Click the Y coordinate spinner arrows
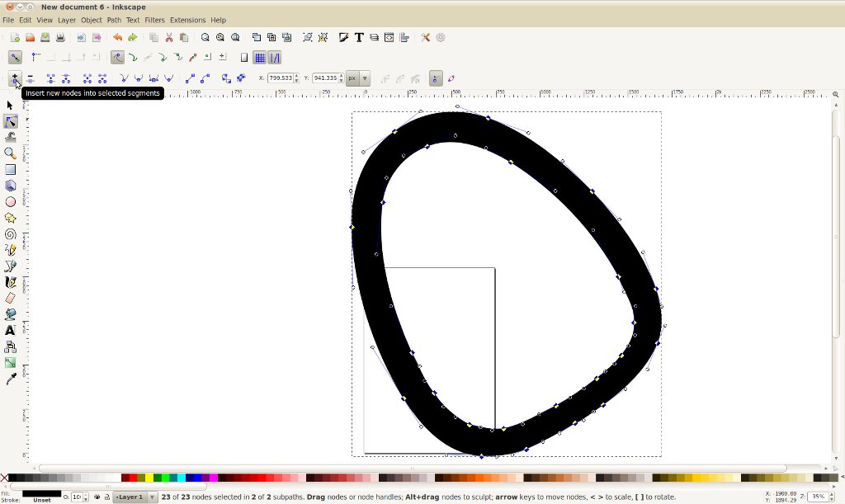This screenshot has height=504, width=845. point(341,78)
